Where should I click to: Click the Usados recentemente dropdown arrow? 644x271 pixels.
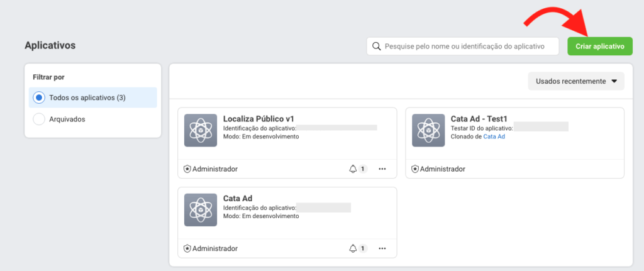tap(614, 81)
